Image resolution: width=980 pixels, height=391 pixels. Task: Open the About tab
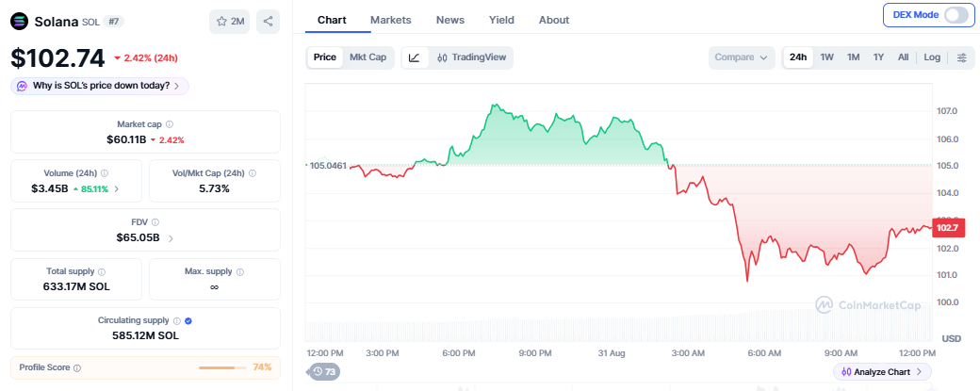pos(554,20)
